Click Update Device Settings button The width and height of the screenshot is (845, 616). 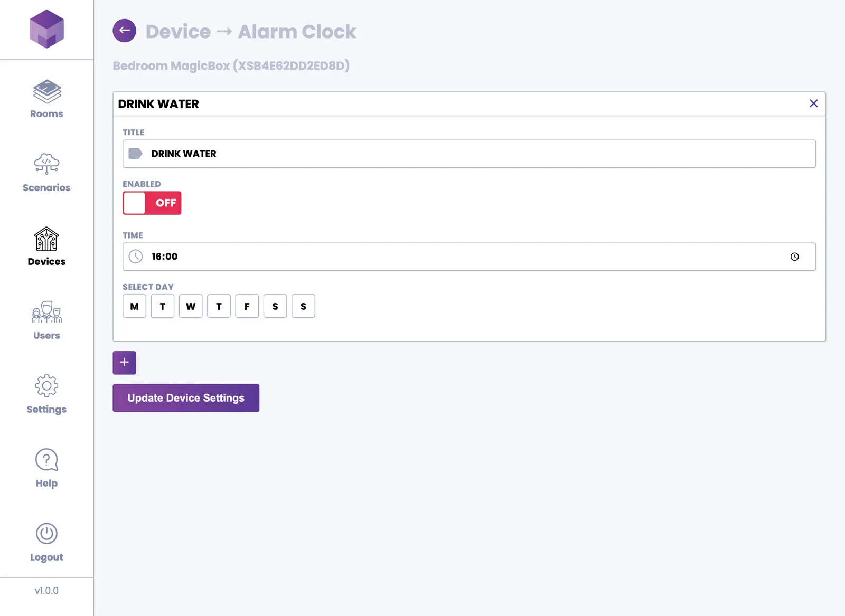[186, 398]
